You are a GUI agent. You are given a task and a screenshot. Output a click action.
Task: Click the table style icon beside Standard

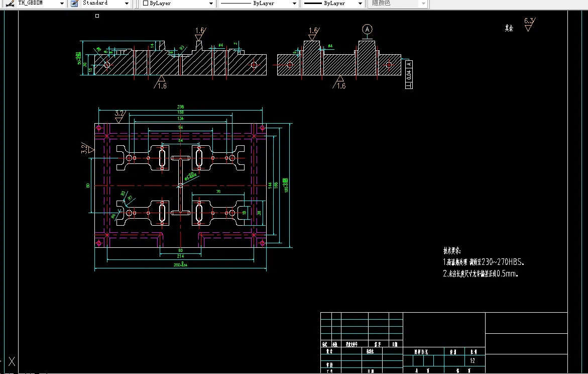(75, 4)
